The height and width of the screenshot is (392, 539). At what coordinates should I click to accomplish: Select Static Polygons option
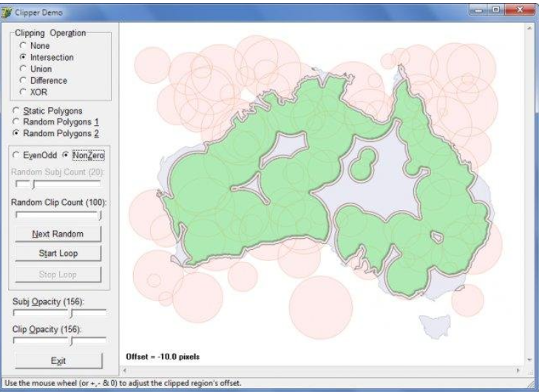(16, 110)
